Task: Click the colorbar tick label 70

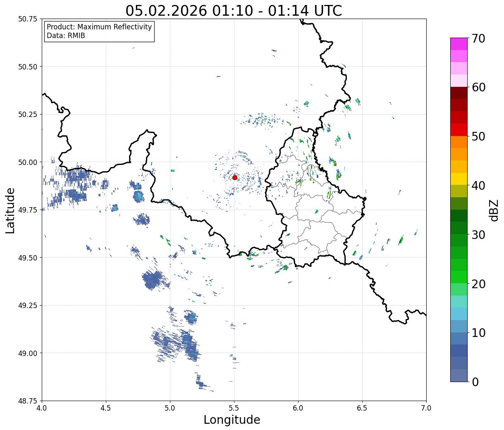Action: tap(478, 38)
